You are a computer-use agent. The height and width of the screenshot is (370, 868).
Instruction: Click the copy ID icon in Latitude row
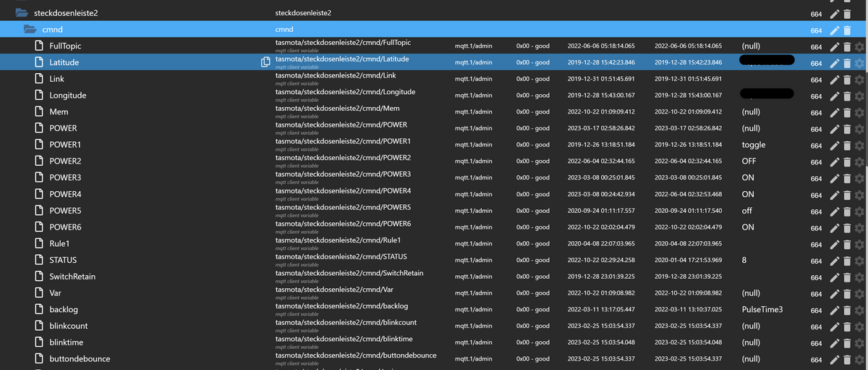coord(265,62)
